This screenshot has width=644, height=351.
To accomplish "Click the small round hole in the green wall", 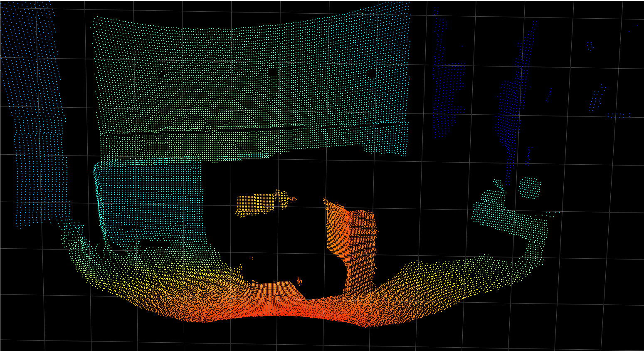I will click(x=272, y=73).
